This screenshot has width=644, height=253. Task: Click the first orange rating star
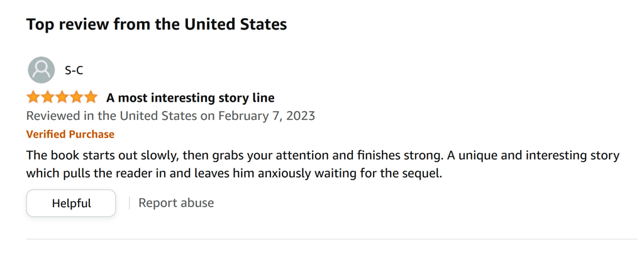coord(33,98)
